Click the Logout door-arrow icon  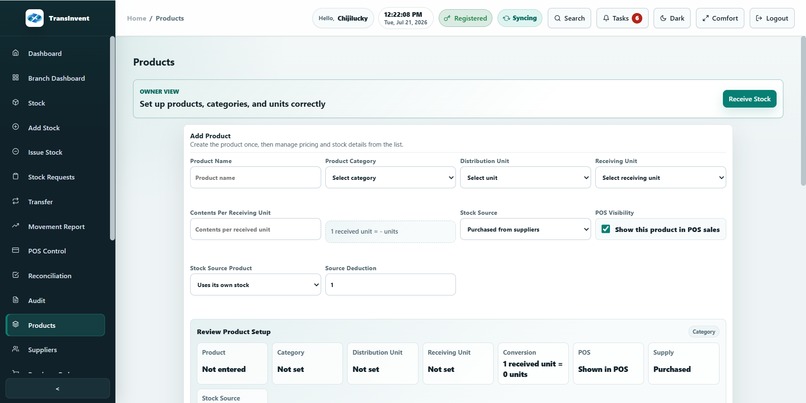click(x=759, y=19)
